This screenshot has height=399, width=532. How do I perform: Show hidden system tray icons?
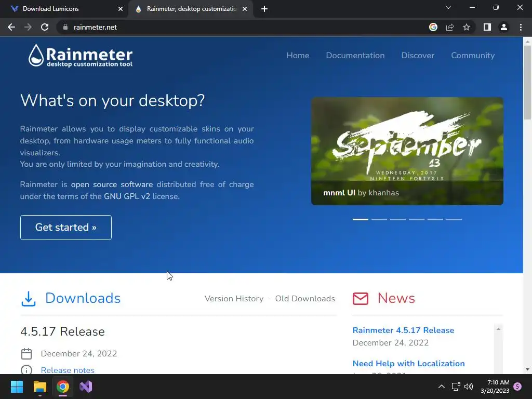click(441, 387)
